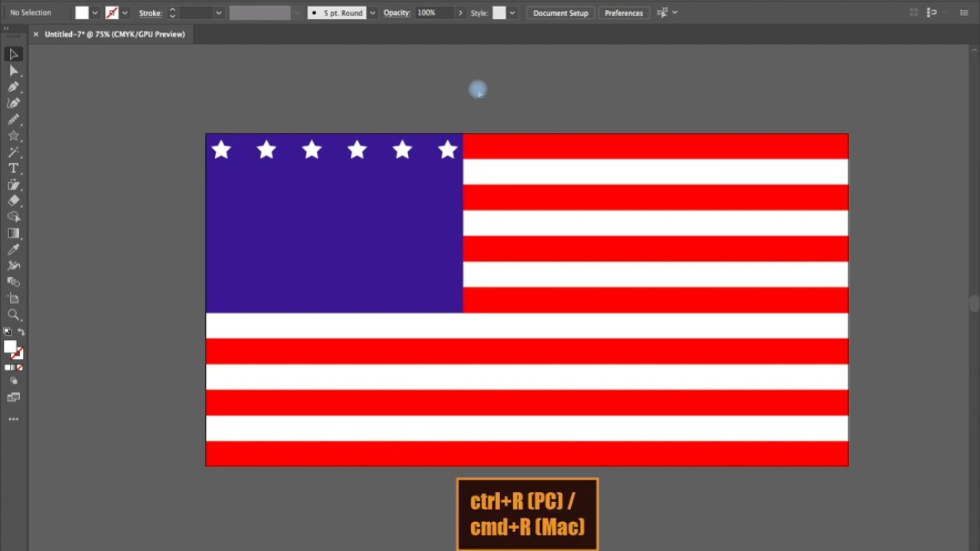Reset to default fill and stroke

8,332
